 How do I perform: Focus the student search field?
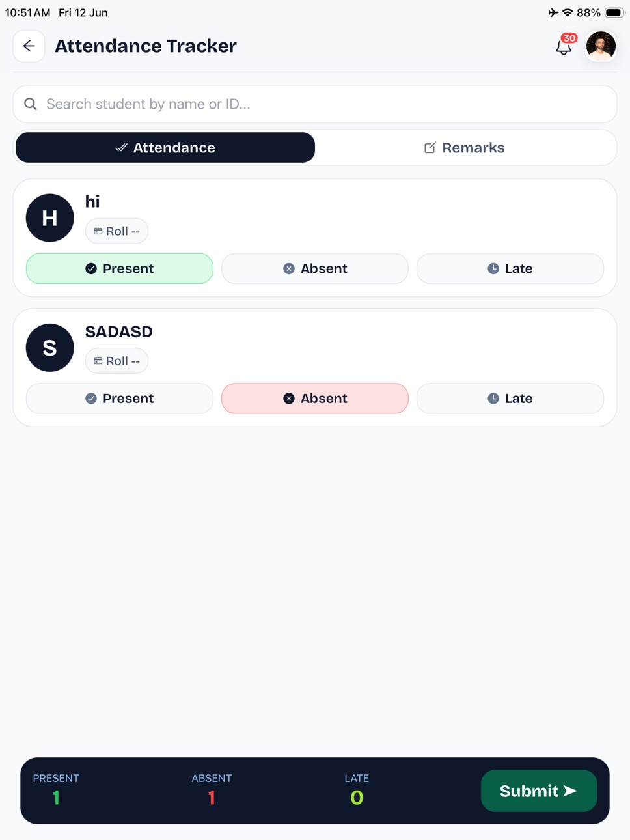(x=315, y=104)
